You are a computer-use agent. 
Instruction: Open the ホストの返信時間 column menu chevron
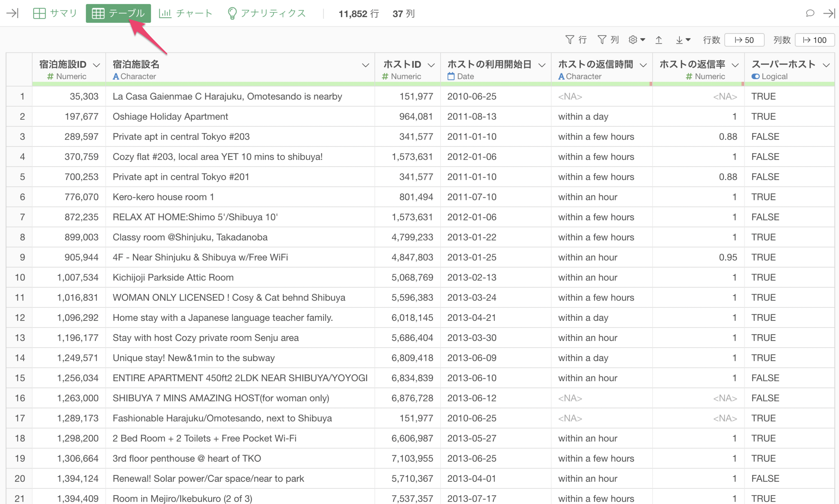(643, 65)
